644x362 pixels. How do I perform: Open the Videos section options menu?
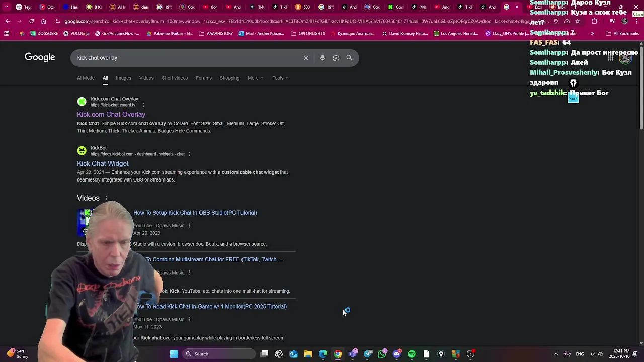(107, 198)
